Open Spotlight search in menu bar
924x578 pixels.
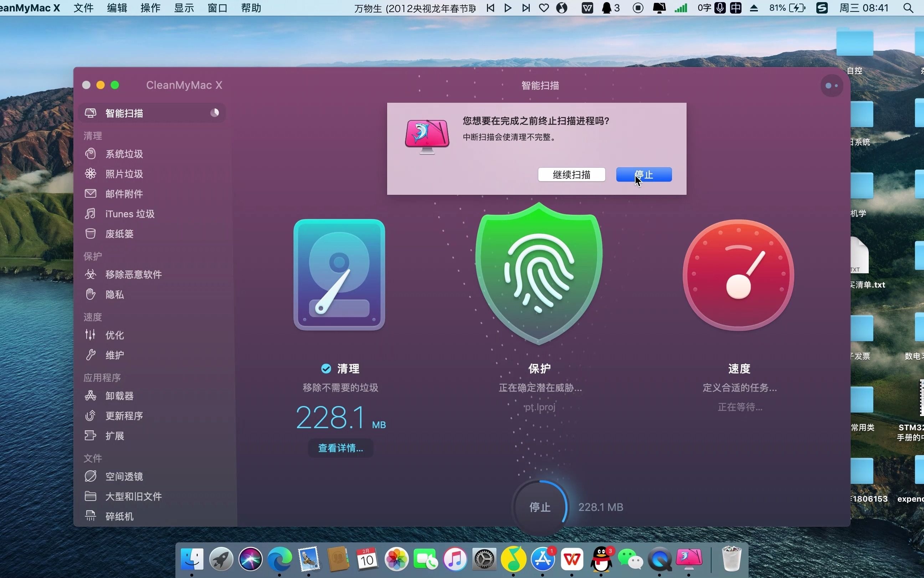tap(908, 7)
